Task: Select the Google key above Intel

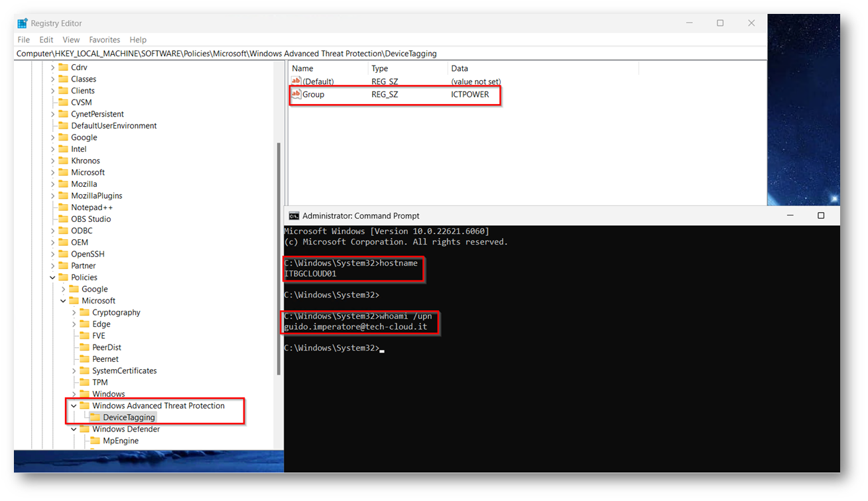Action: 84,138
